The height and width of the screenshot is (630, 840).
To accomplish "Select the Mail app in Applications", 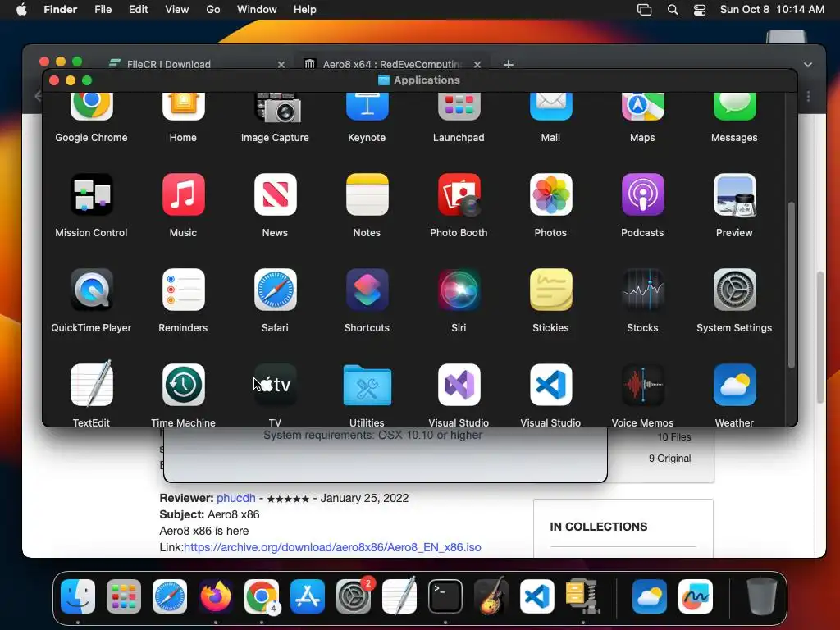I will tap(550, 107).
